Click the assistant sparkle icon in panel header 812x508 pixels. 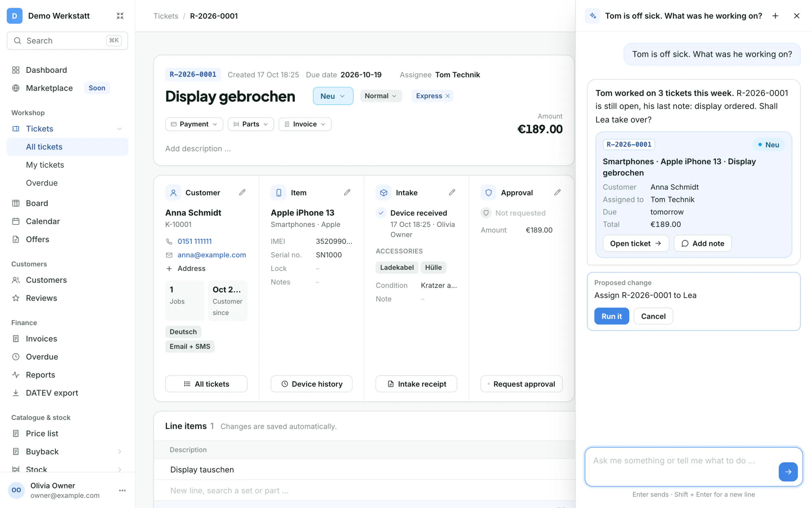click(593, 16)
